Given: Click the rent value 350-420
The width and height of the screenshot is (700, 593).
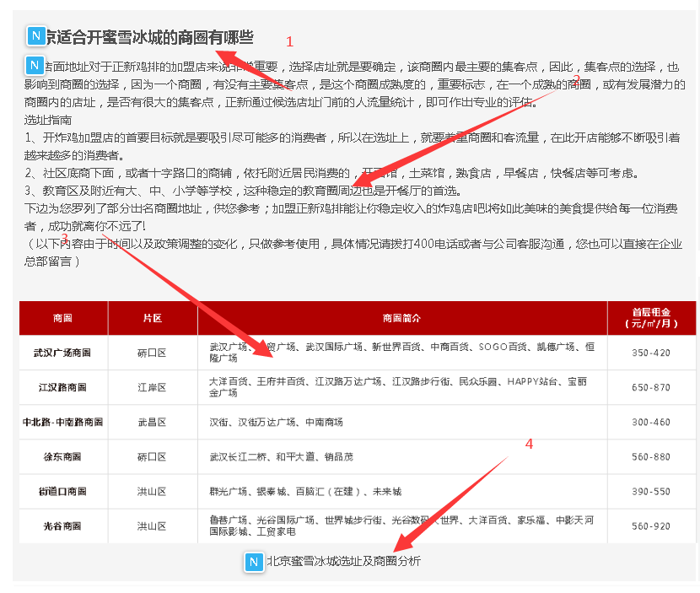Looking at the screenshot, I should coord(651,353).
